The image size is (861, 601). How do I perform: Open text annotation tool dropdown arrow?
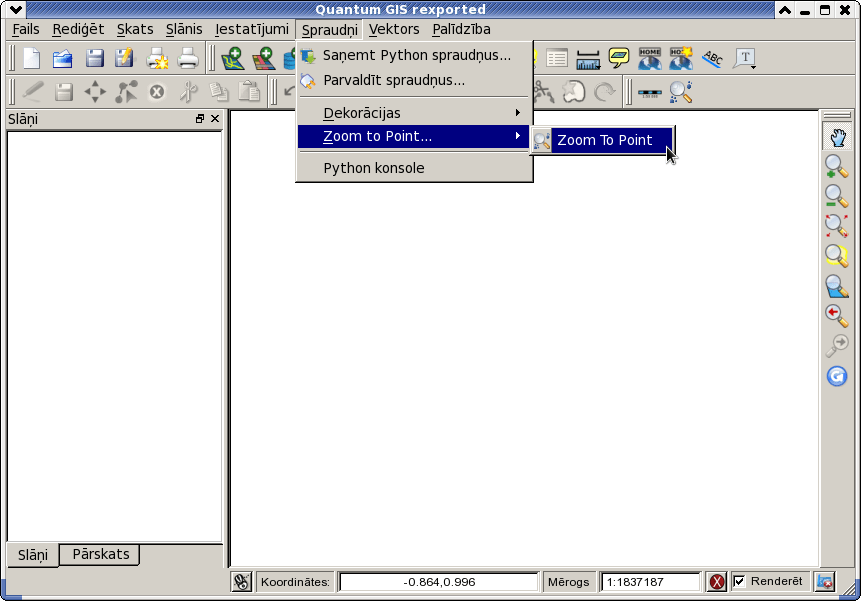tap(754, 67)
